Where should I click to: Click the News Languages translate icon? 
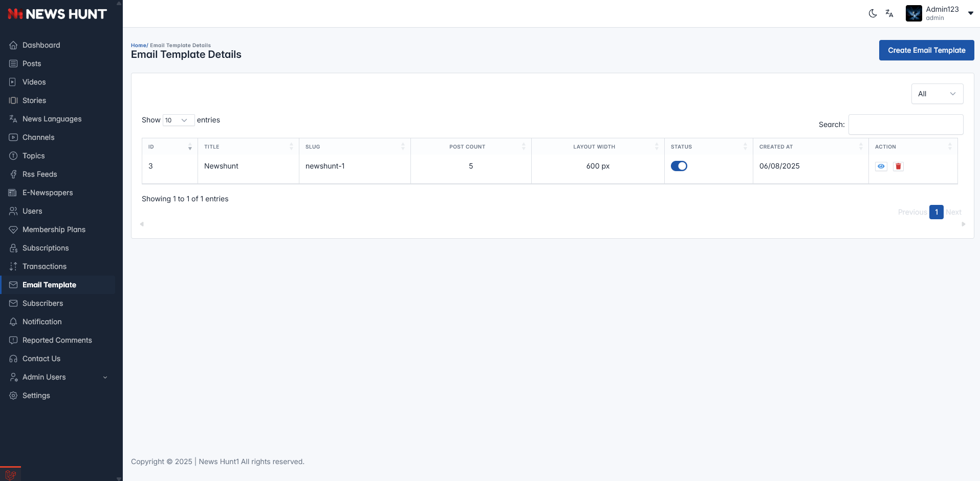(x=13, y=119)
